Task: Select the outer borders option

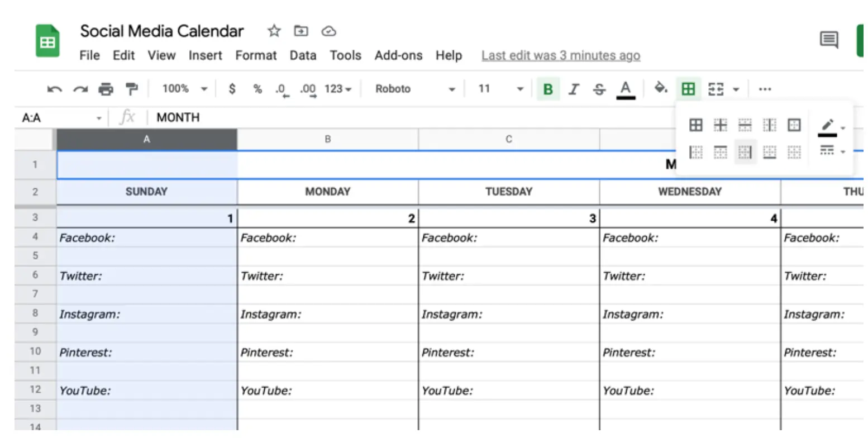Action: 794,125
